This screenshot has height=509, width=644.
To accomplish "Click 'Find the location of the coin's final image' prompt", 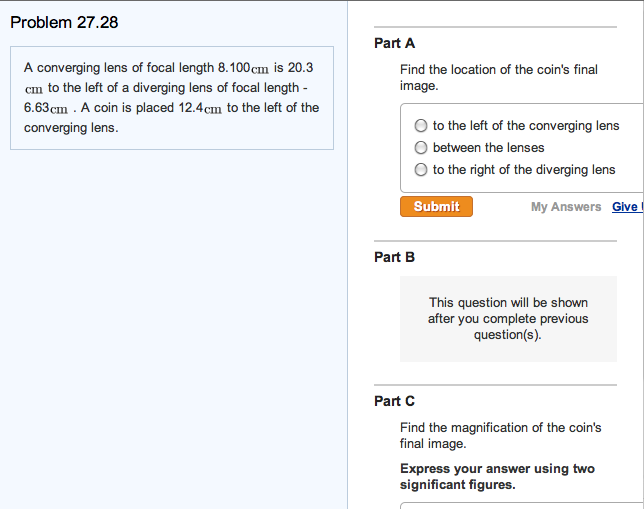I will 499,77.
